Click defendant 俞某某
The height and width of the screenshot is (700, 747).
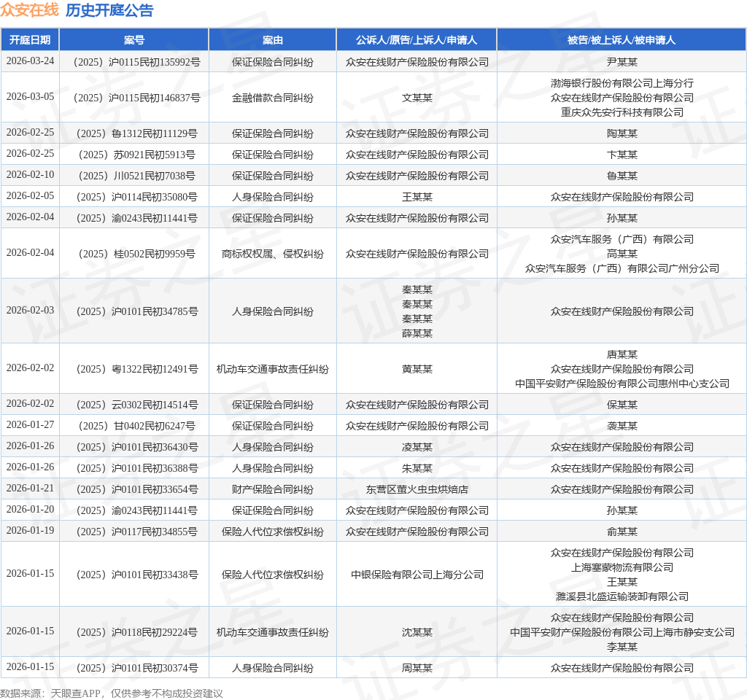pyautogui.click(x=622, y=532)
